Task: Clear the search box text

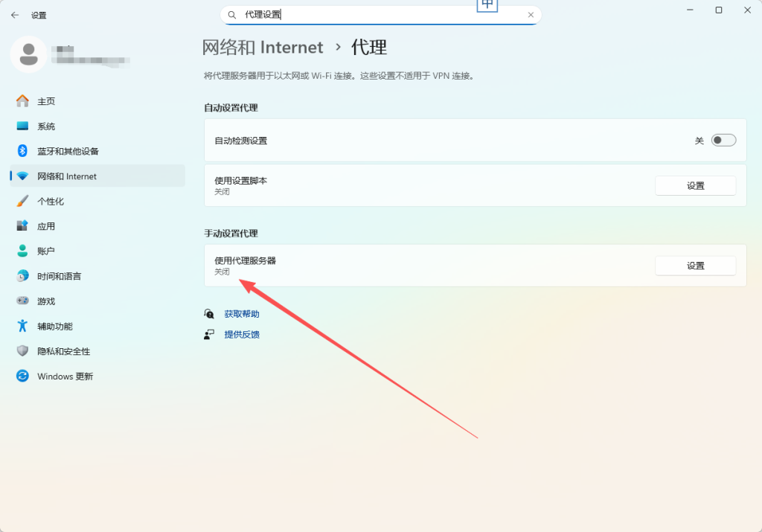Action: click(531, 15)
